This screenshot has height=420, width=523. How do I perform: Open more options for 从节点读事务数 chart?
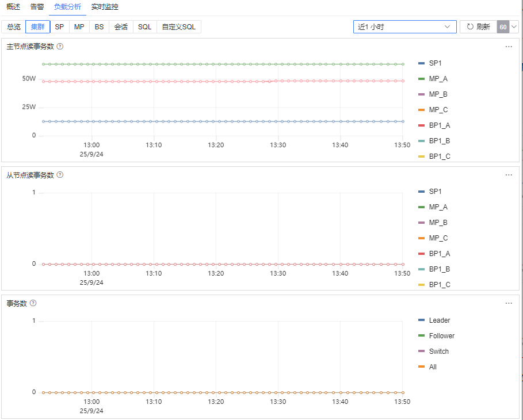pos(508,175)
